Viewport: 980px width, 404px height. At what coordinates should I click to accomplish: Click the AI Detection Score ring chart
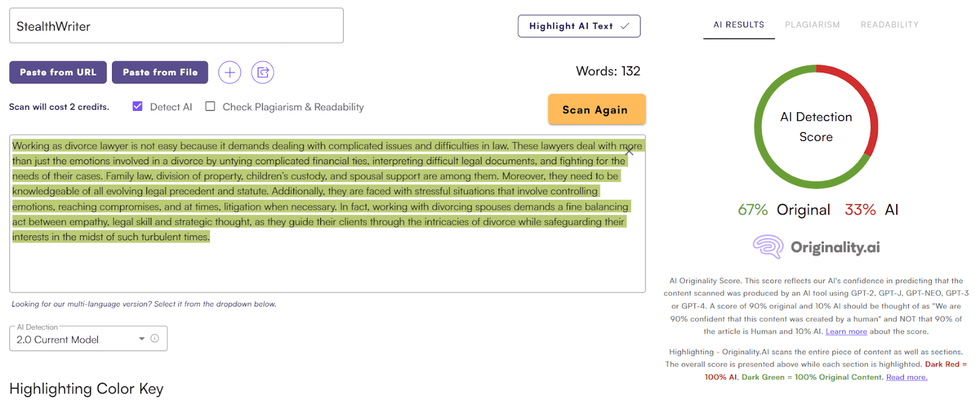816,127
